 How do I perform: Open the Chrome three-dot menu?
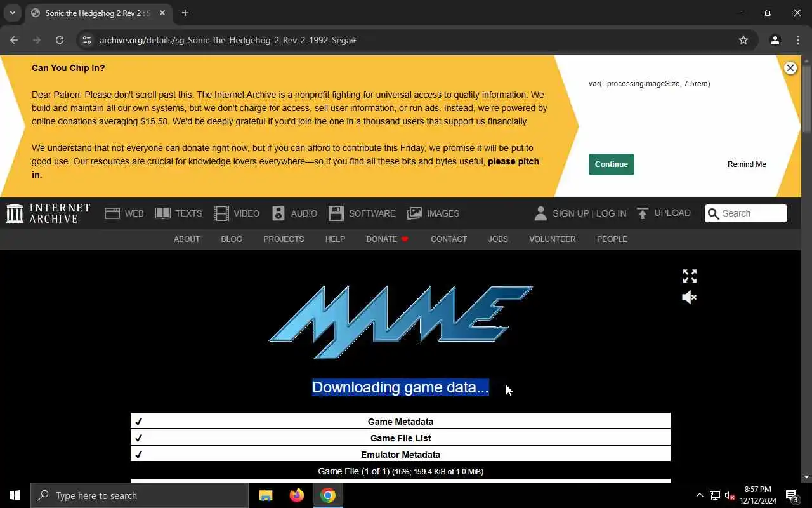[798, 40]
